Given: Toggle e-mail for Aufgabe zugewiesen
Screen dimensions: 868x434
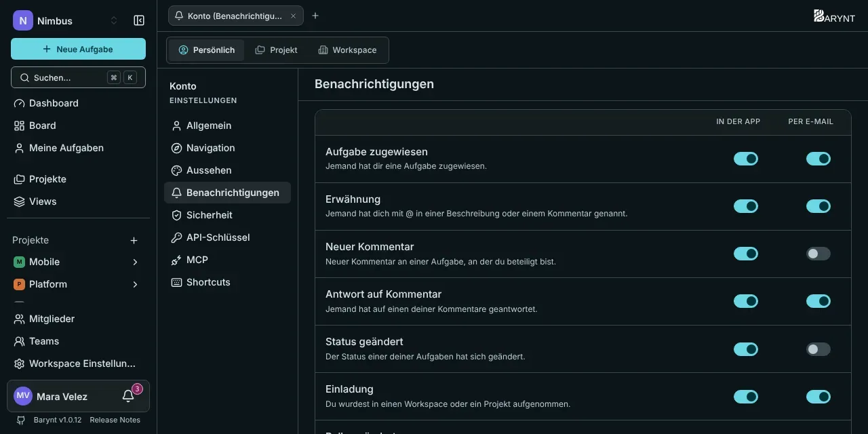Looking at the screenshot, I should point(818,159).
